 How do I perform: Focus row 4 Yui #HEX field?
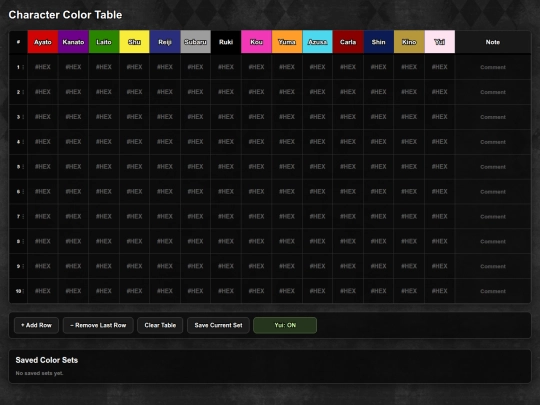[439, 142]
